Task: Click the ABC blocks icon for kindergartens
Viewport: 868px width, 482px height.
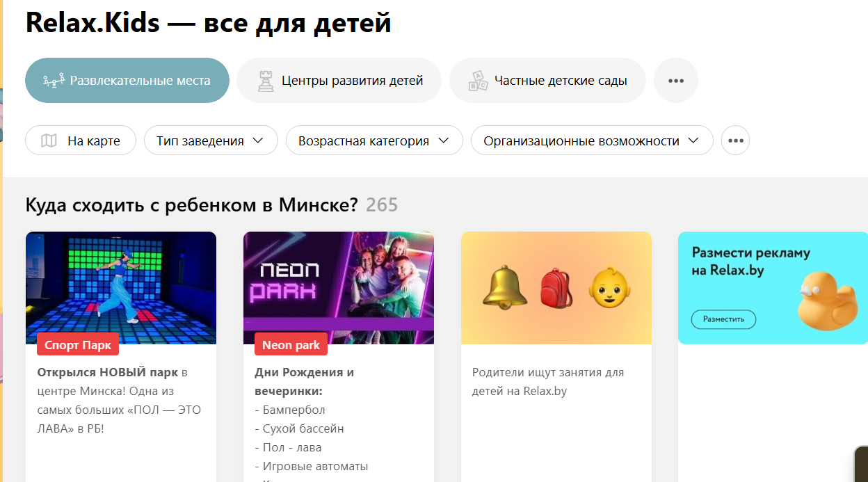Action: [478, 81]
